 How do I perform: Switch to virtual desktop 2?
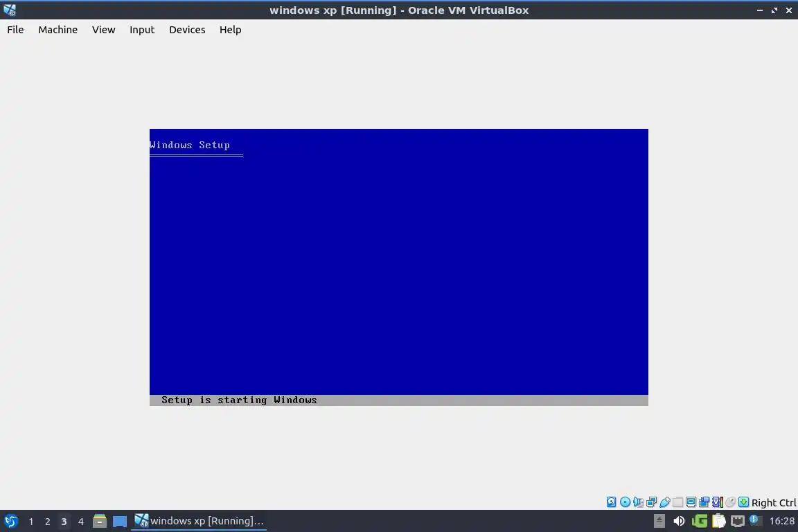tap(47, 522)
